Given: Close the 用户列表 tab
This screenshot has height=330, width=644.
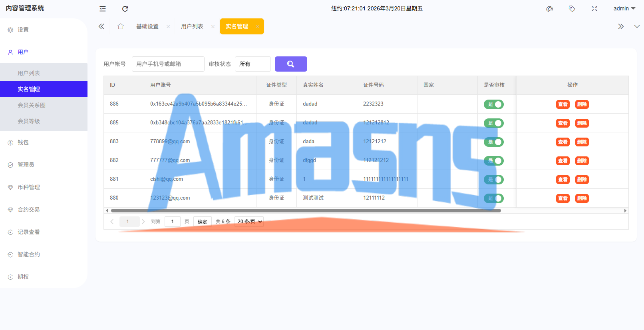Looking at the screenshot, I should click(x=213, y=26).
